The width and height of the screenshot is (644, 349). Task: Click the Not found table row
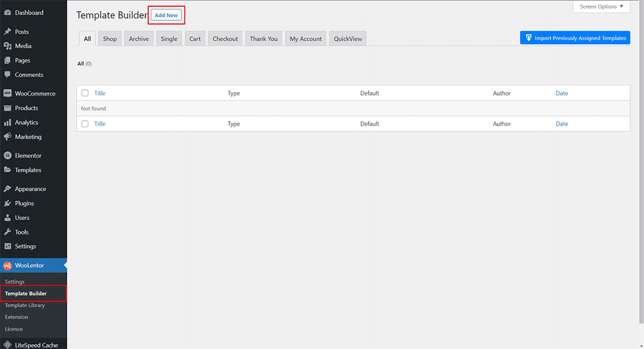(x=353, y=109)
